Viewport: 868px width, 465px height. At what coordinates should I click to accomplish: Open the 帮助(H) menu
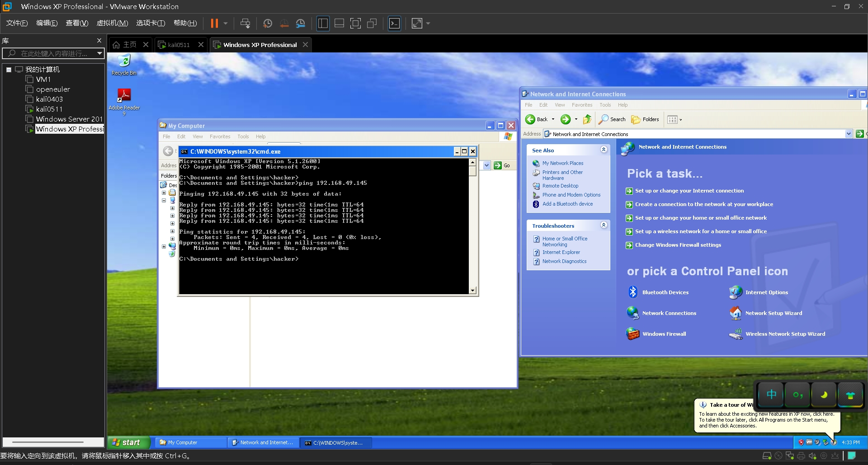pyautogui.click(x=185, y=23)
